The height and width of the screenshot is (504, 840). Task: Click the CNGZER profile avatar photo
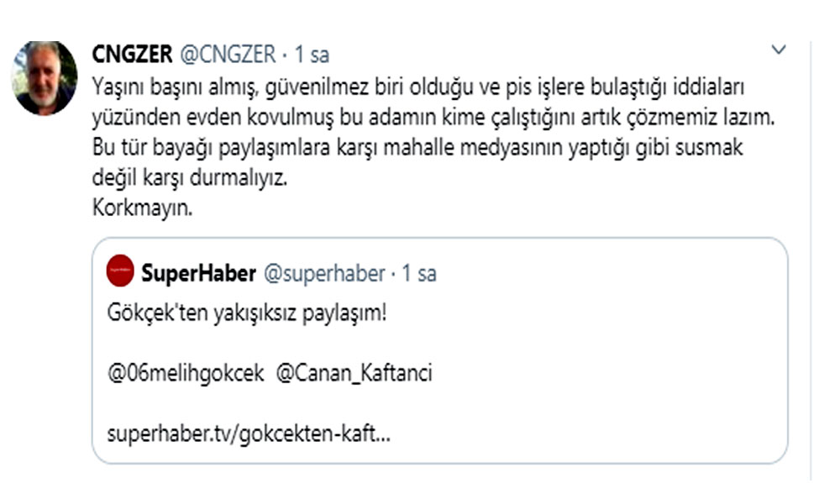(x=45, y=78)
